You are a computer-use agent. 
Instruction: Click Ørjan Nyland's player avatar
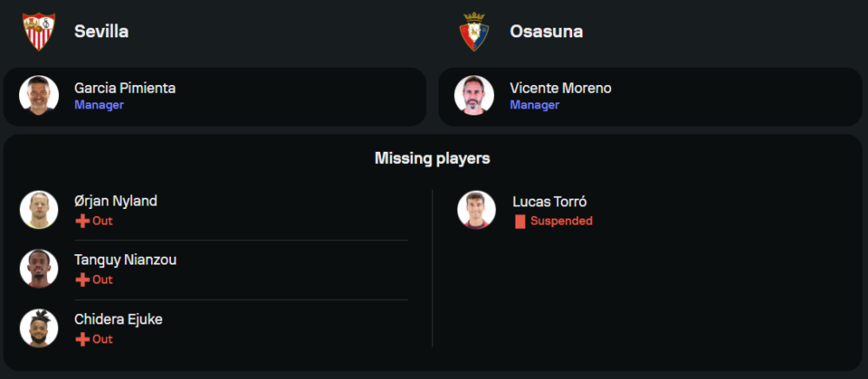pyautogui.click(x=39, y=209)
